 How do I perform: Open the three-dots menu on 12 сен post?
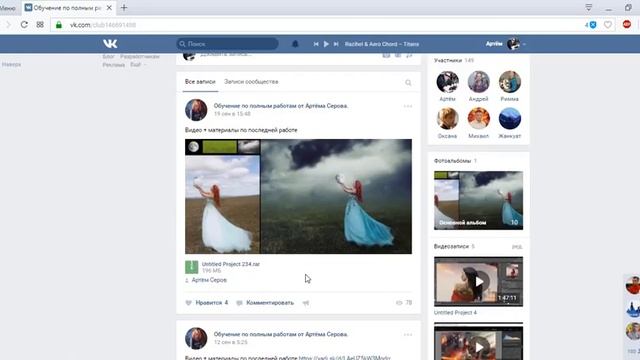(408, 335)
